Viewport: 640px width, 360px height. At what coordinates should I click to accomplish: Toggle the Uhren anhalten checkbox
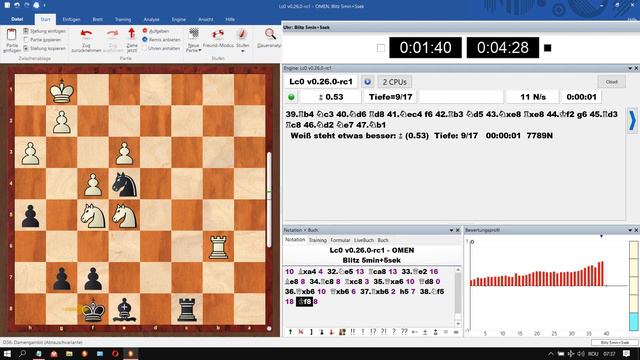[144, 48]
